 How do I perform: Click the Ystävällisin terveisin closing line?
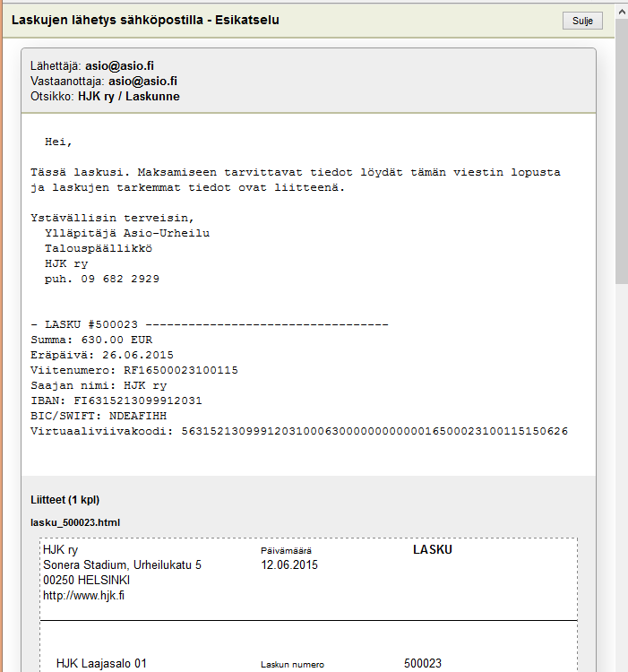112,218
